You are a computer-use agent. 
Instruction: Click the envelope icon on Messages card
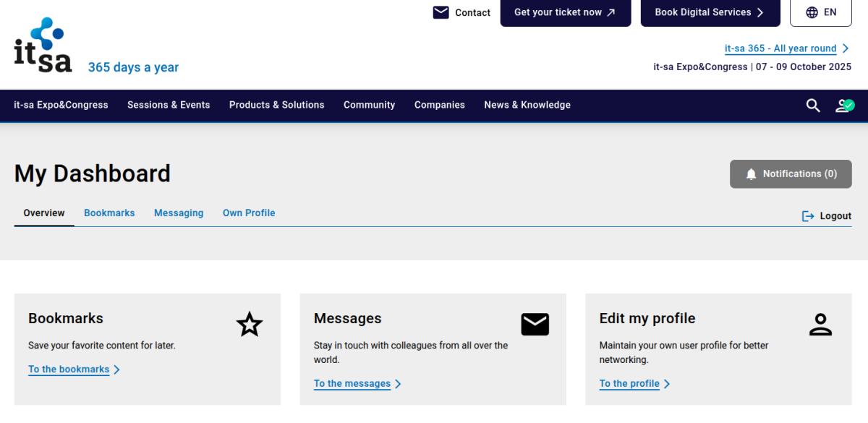click(x=535, y=325)
